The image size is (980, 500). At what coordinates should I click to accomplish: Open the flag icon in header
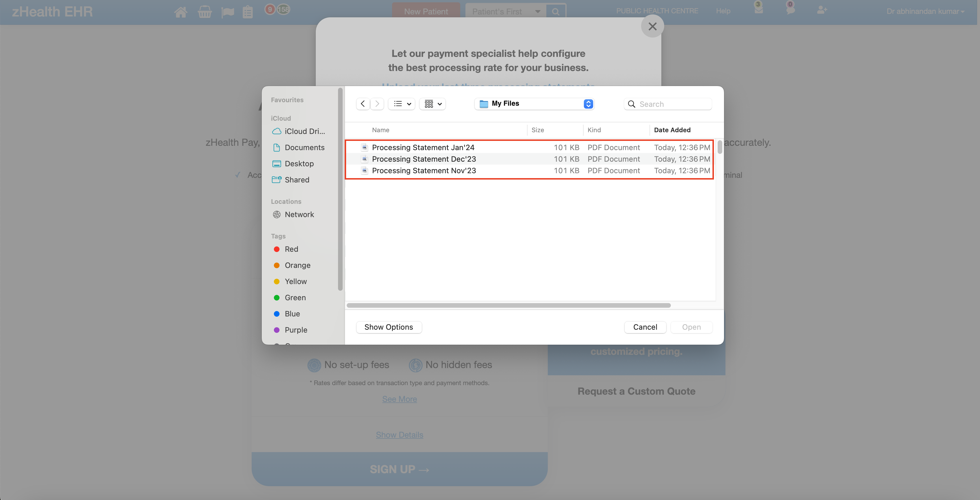pos(227,12)
